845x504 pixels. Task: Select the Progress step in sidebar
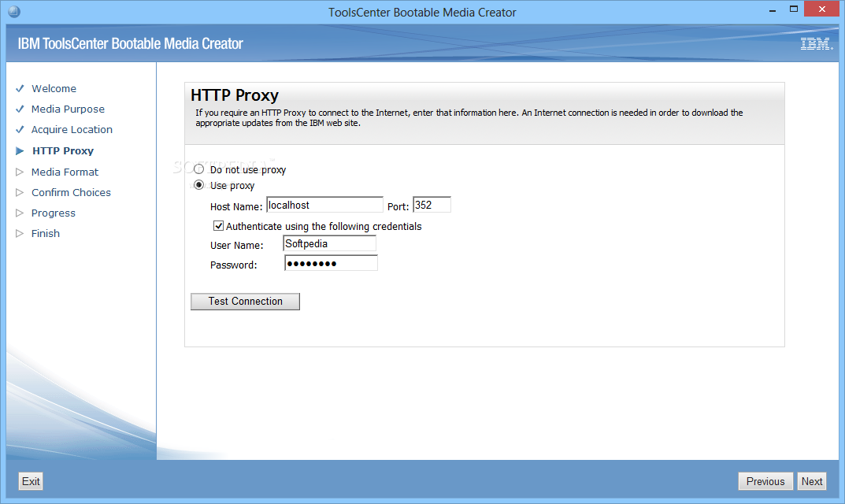click(x=54, y=213)
